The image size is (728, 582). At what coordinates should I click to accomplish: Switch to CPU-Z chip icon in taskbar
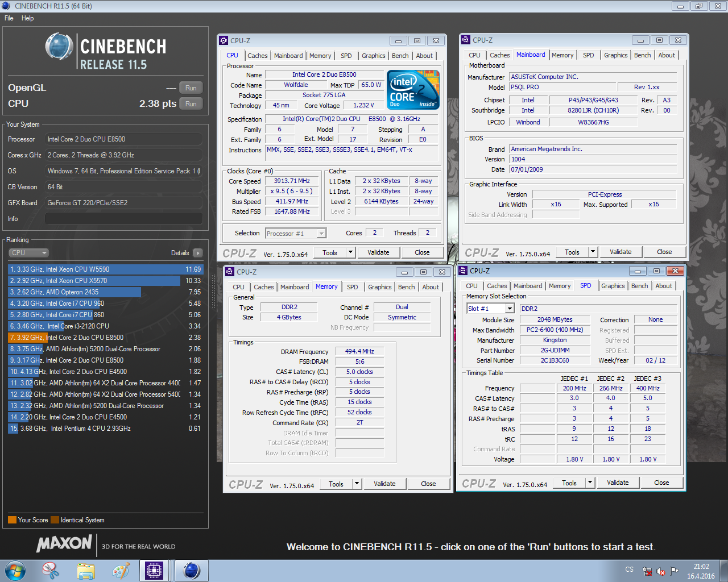pyautogui.click(x=154, y=571)
